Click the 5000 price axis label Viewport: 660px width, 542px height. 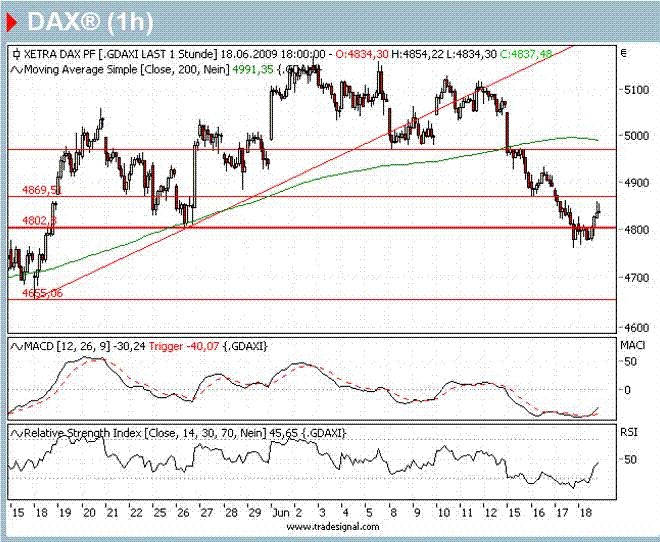637,136
